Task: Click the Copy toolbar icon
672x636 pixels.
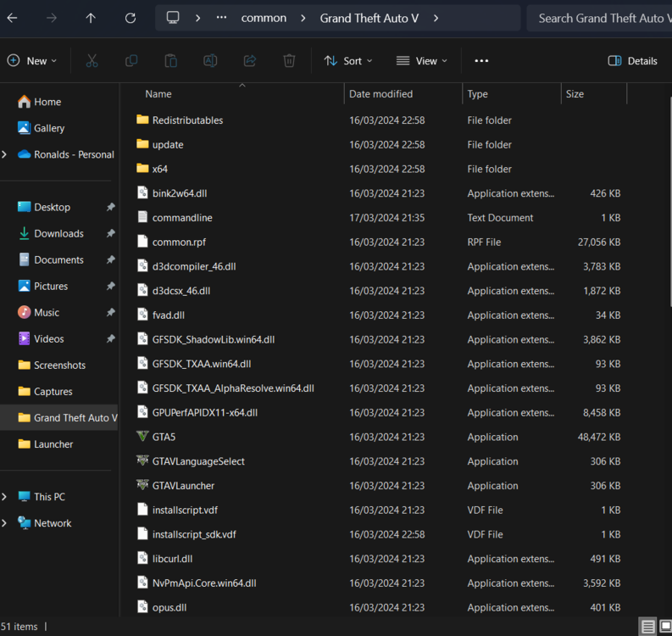Action: (131, 61)
